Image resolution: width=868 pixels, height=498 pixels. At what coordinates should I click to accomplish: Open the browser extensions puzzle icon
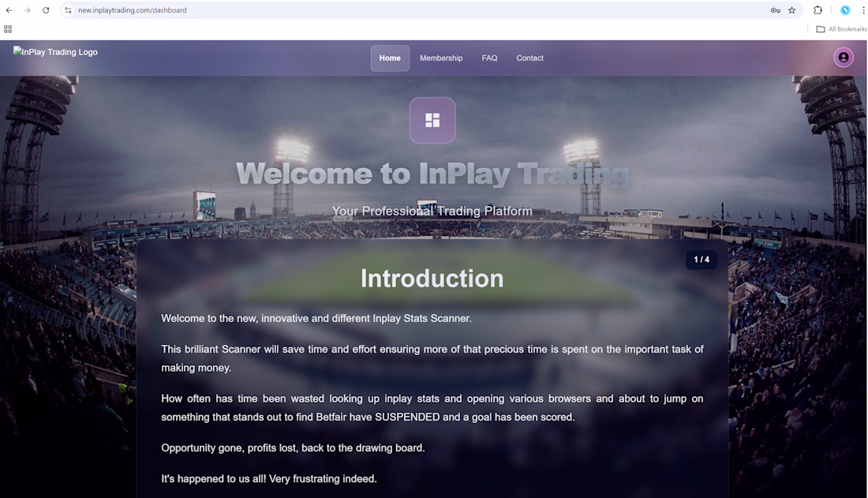pos(817,10)
